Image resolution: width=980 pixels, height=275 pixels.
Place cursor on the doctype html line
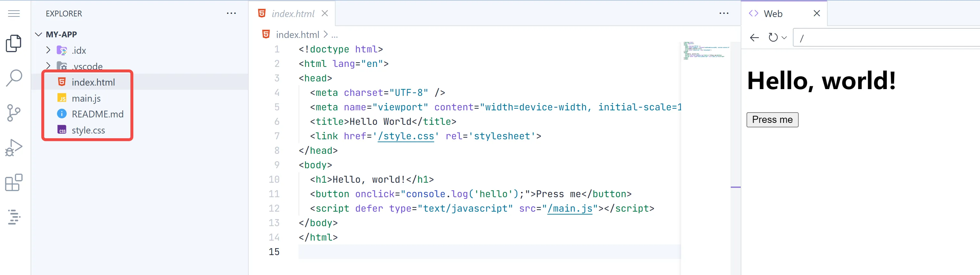coord(341,50)
